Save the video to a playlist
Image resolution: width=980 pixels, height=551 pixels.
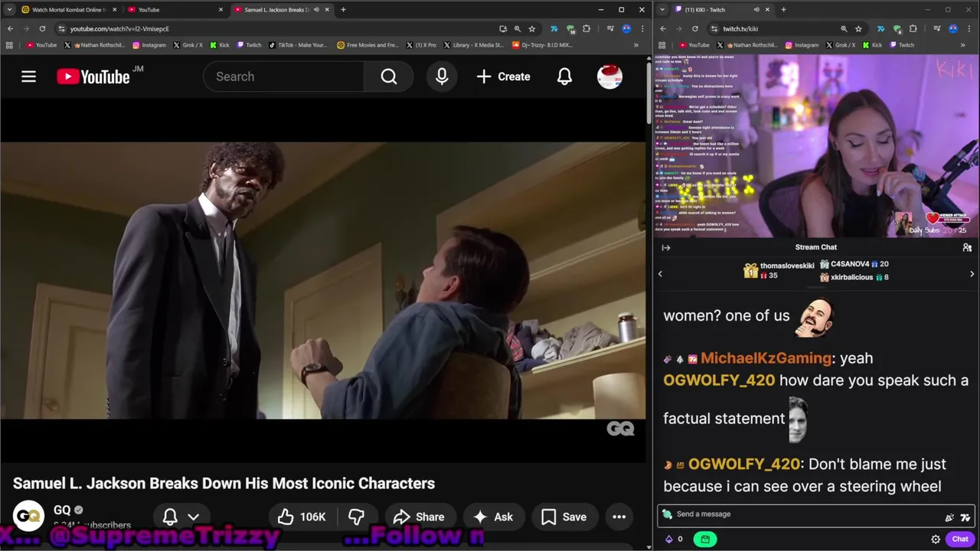pos(564,517)
